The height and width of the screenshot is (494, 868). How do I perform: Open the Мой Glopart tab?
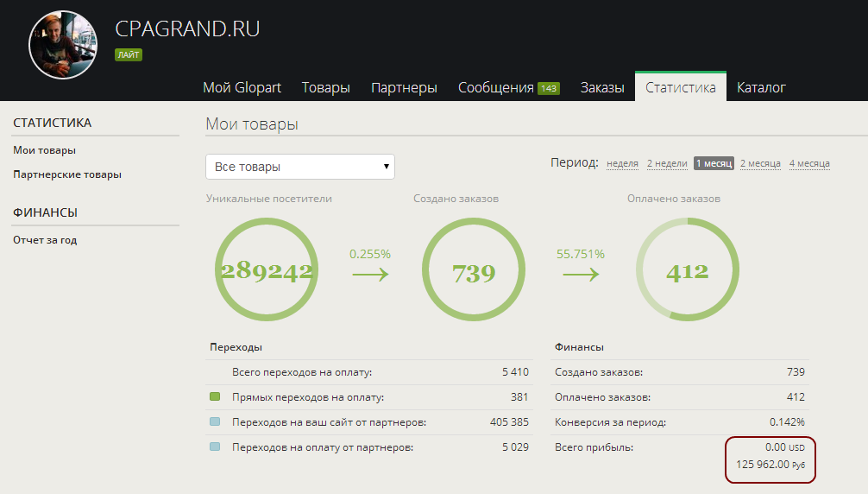point(242,87)
